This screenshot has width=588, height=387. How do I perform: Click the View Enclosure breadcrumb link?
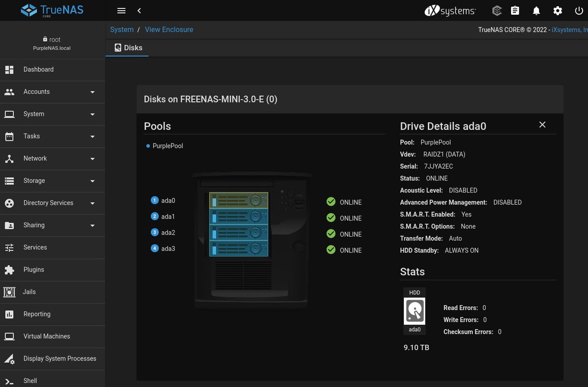(169, 29)
